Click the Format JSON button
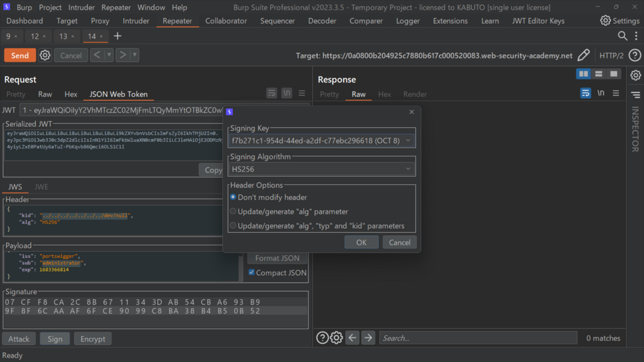This screenshot has width=644, height=362. (x=277, y=258)
